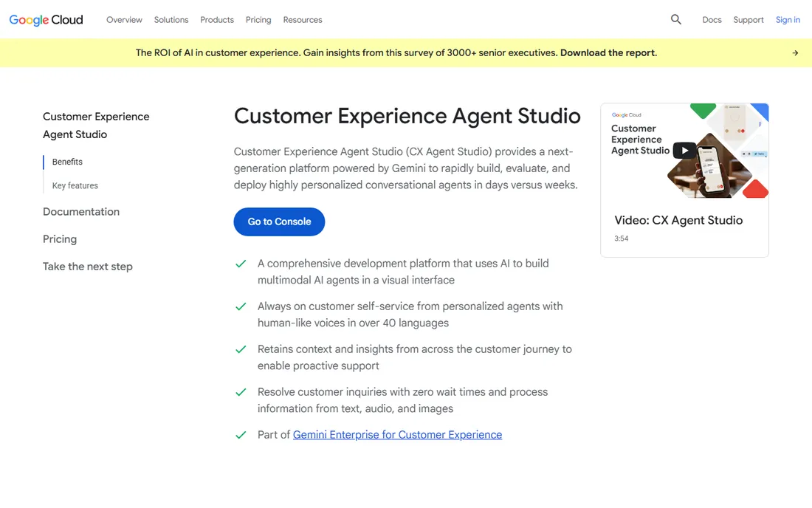The image size is (812, 508).
Task: Open Gemini Enterprise for Customer Experience link
Action: point(397,435)
